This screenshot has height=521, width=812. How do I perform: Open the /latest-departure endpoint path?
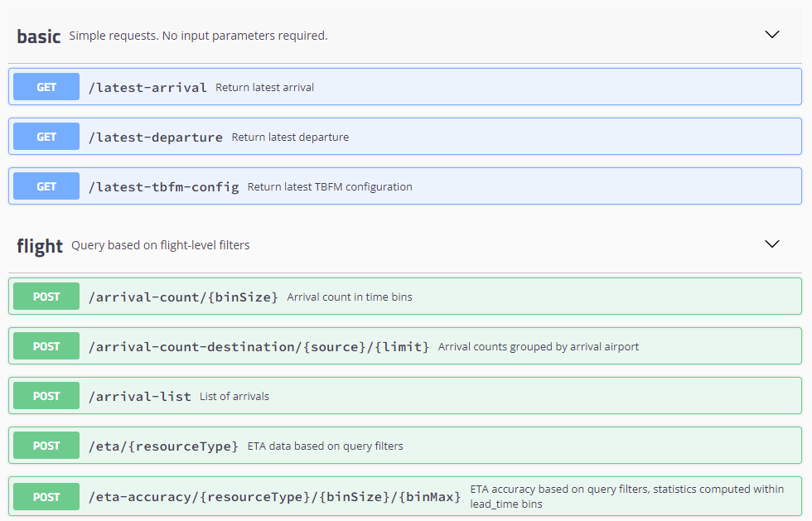pos(156,137)
